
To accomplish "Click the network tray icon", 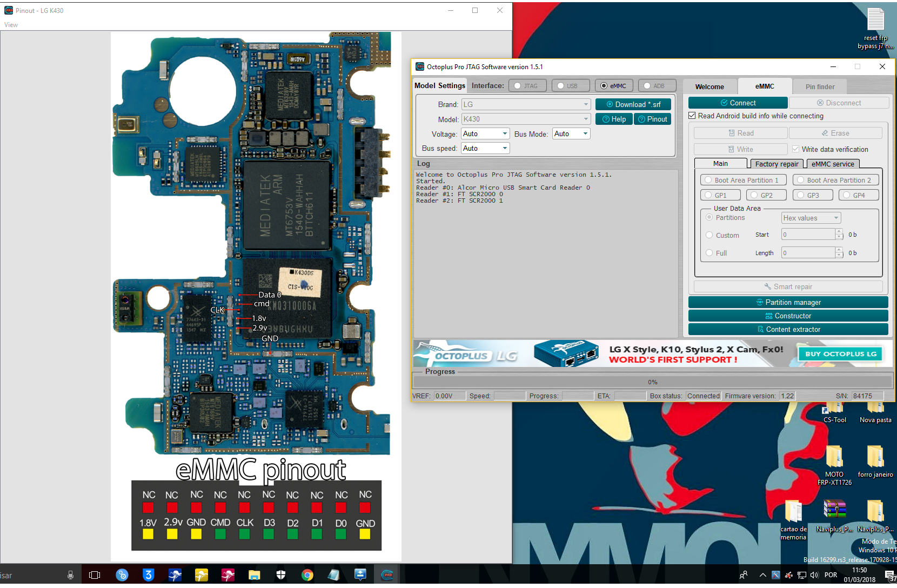I will (x=802, y=575).
